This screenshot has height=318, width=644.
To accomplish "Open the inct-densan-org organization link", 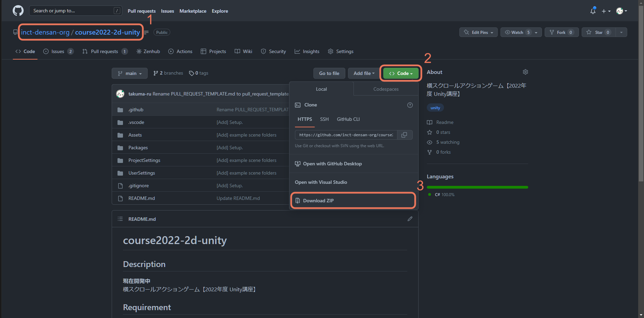I will pos(45,32).
